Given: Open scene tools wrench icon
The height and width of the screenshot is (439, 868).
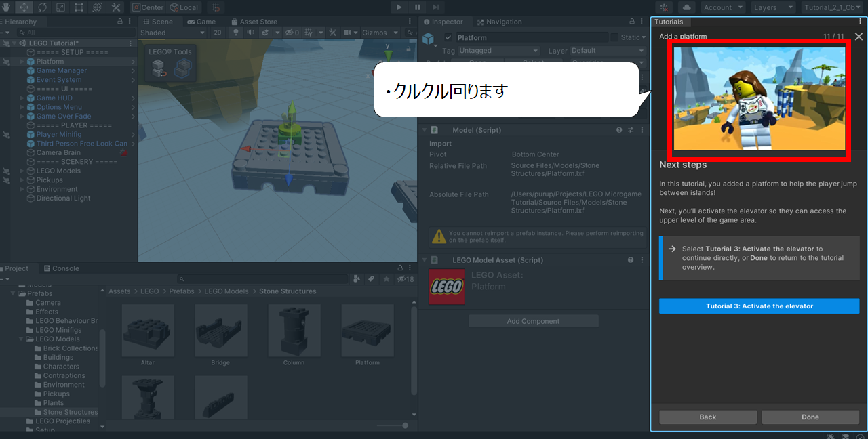Looking at the screenshot, I should [x=333, y=33].
